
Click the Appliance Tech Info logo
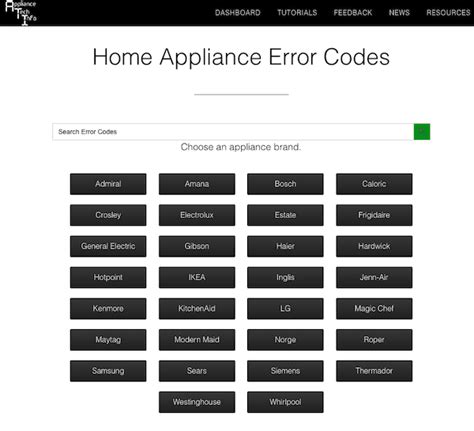click(x=21, y=13)
